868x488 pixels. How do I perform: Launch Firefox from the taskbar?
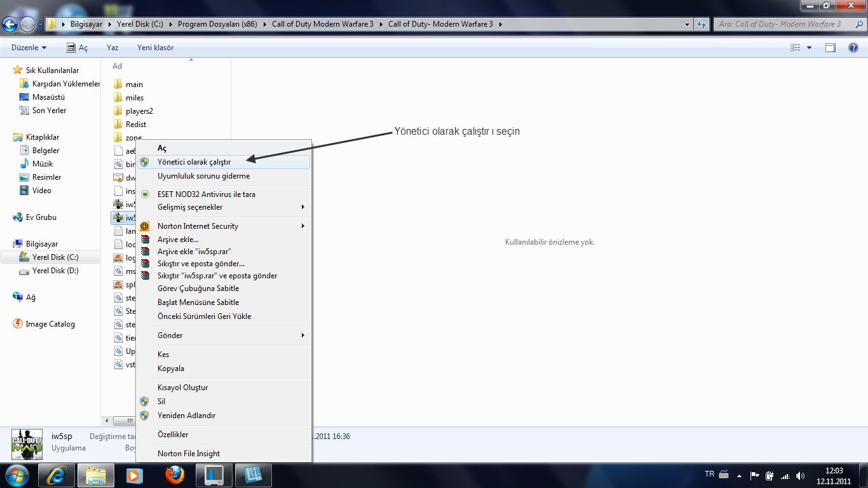pos(174,475)
